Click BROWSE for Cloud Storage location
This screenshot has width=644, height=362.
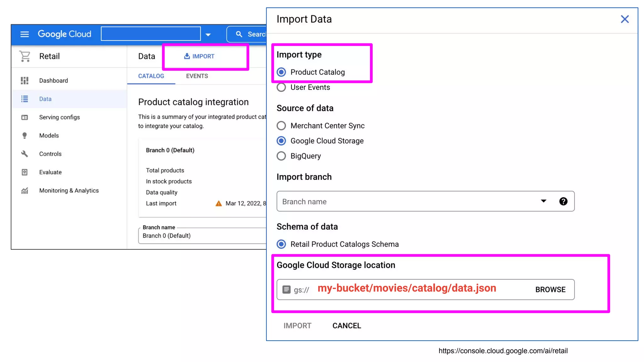tap(550, 289)
